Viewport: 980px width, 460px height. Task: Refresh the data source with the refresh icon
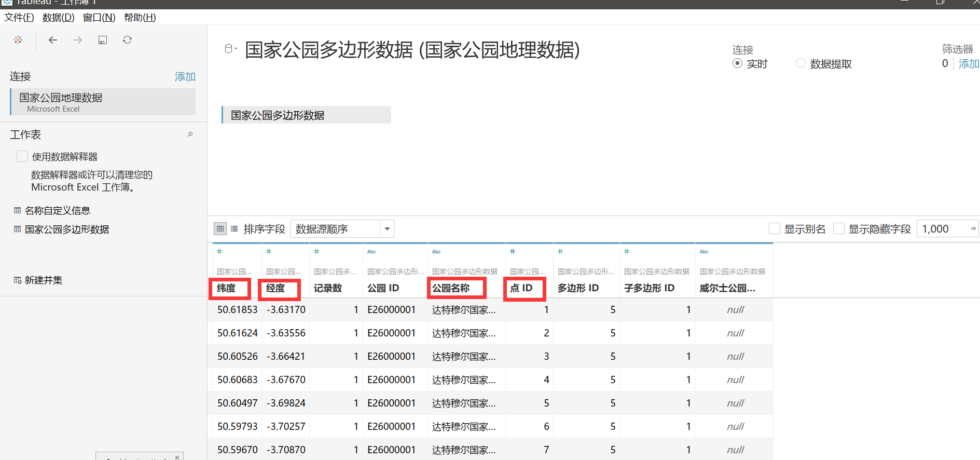[127, 40]
